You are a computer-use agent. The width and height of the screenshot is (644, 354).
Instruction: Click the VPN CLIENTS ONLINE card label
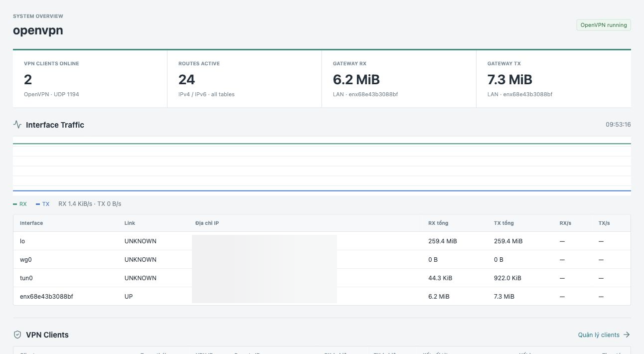click(x=51, y=64)
